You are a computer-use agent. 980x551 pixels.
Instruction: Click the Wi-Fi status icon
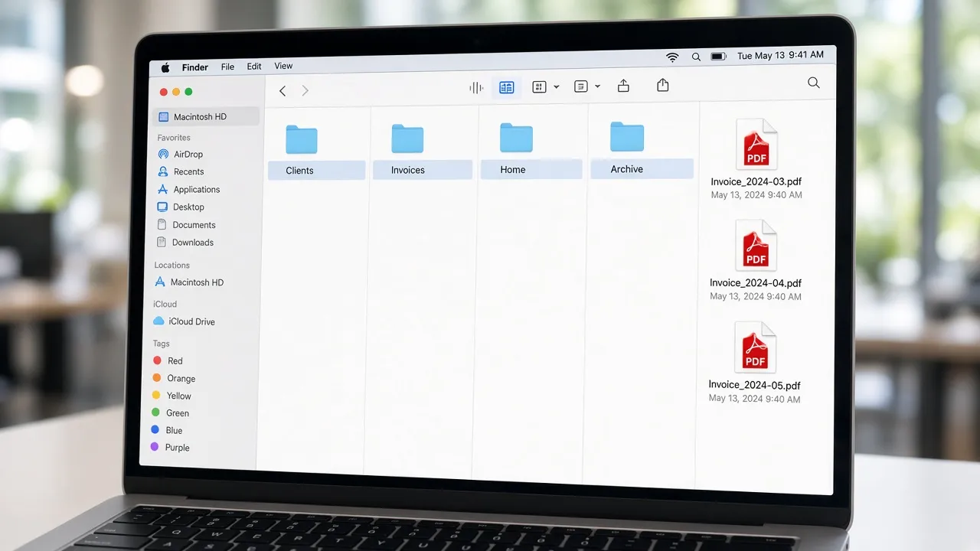point(672,57)
